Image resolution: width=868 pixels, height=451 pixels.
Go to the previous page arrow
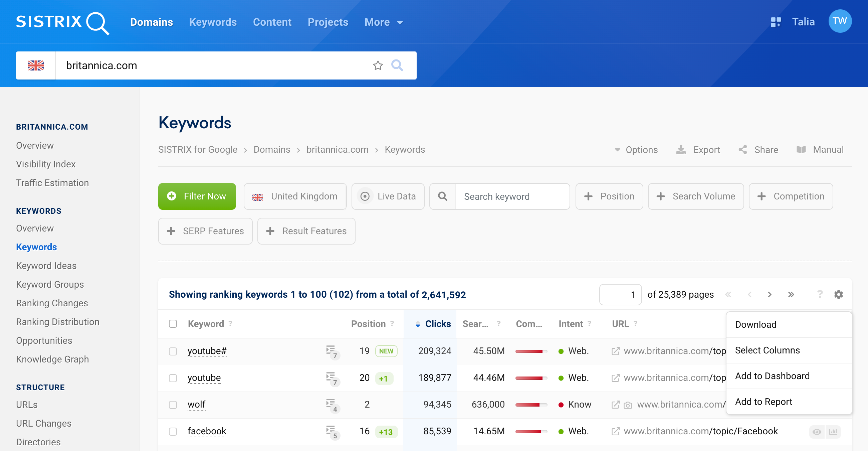point(749,295)
